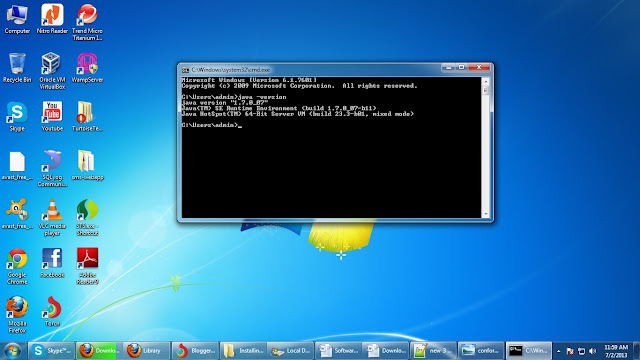The width and height of the screenshot is (640, 360).
Task: Select the blank avast_free file icon
Action: (17, 166)
